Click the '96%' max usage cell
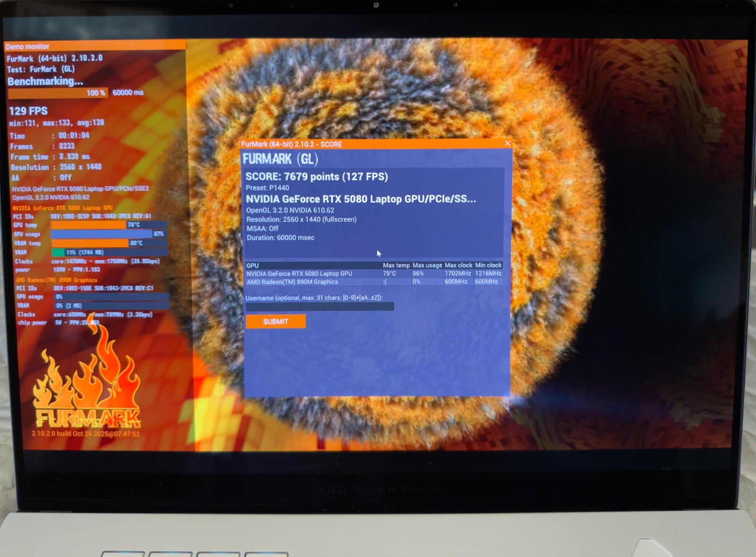 [418, 273]
